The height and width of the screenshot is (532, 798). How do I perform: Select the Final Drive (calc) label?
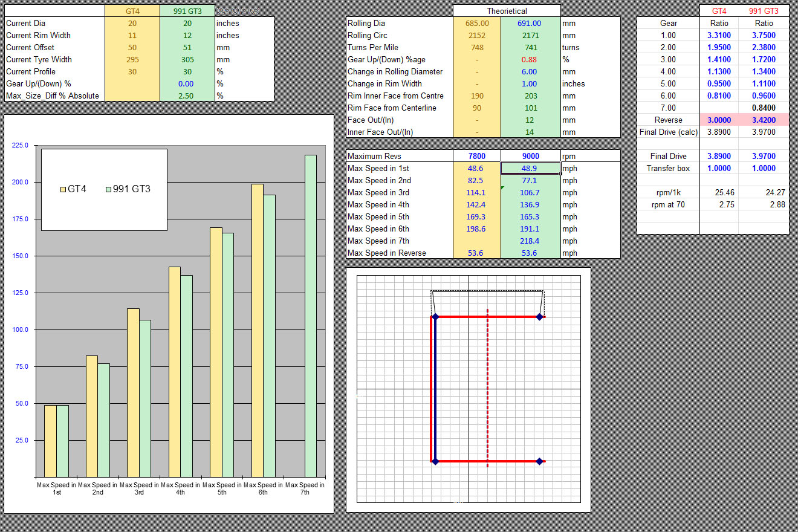[x=669, y=132]
